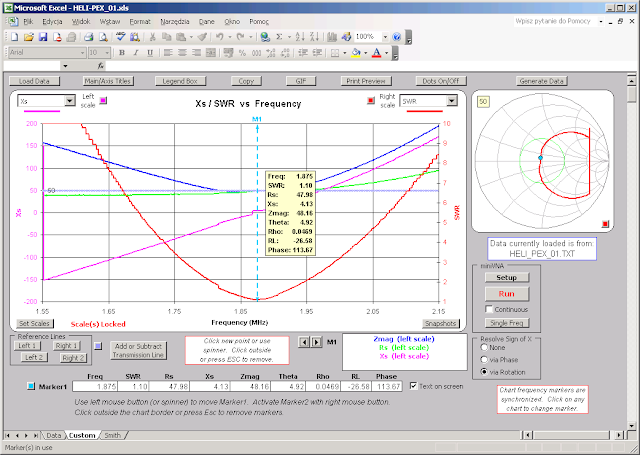
Task: Click the red Run button
Action: click(x=507, y=294)
